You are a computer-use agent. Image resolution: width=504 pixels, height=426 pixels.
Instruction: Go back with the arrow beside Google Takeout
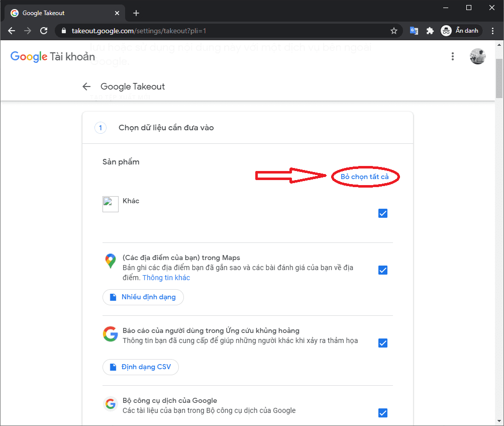[x=86, y=87]
